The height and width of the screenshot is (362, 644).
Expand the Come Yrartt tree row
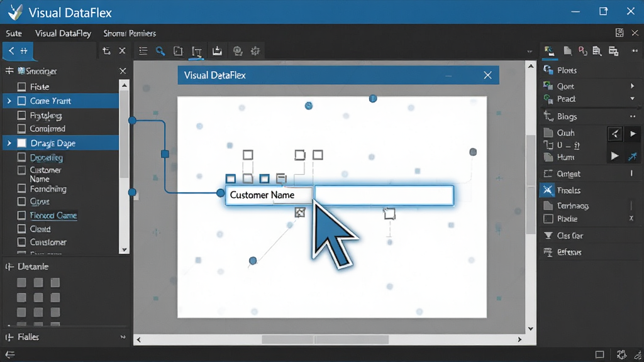(x=9, y=101)
